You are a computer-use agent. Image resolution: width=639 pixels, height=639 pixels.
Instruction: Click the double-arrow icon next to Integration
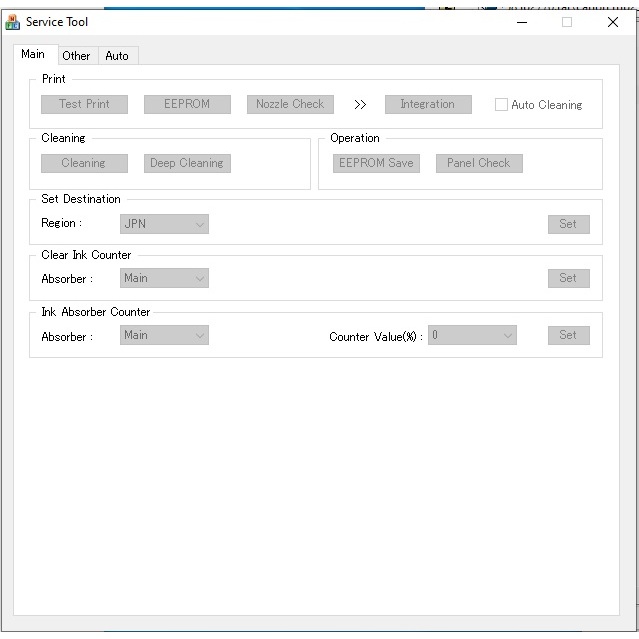pyautogui.click(x=360, y=105)
